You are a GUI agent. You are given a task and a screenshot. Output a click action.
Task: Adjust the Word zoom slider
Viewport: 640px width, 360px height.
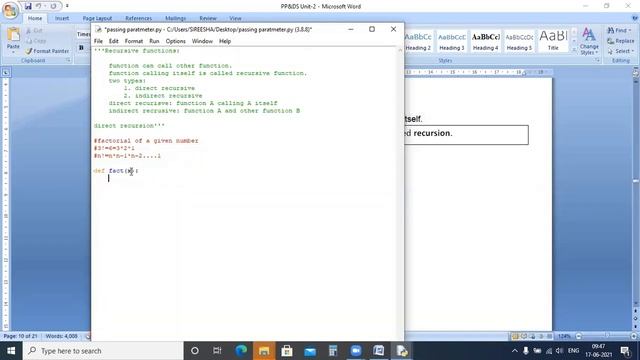(606, 336)
